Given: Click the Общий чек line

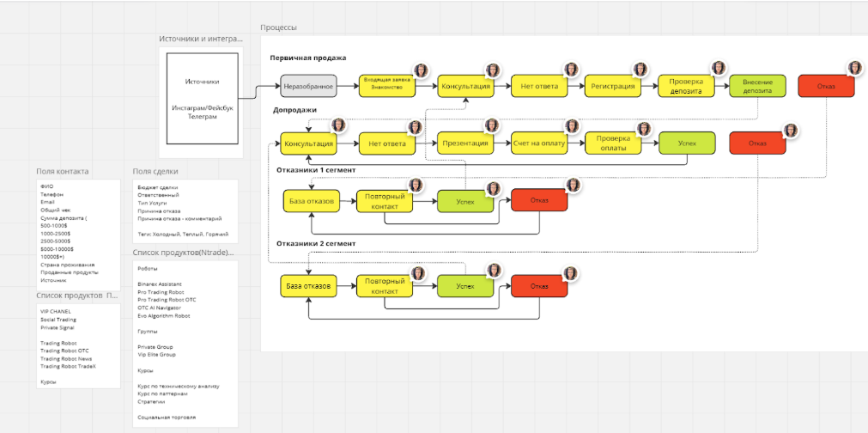Looking at the screenshot, I should point(53,210).
